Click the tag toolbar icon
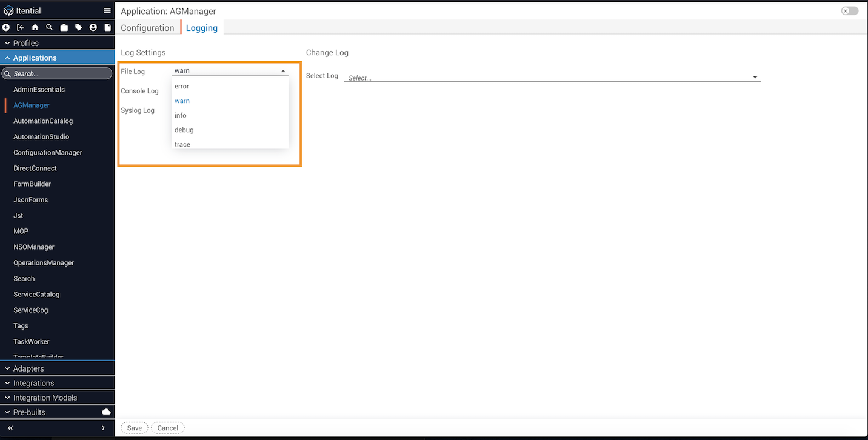868x440 pixels. click(79, 27)
